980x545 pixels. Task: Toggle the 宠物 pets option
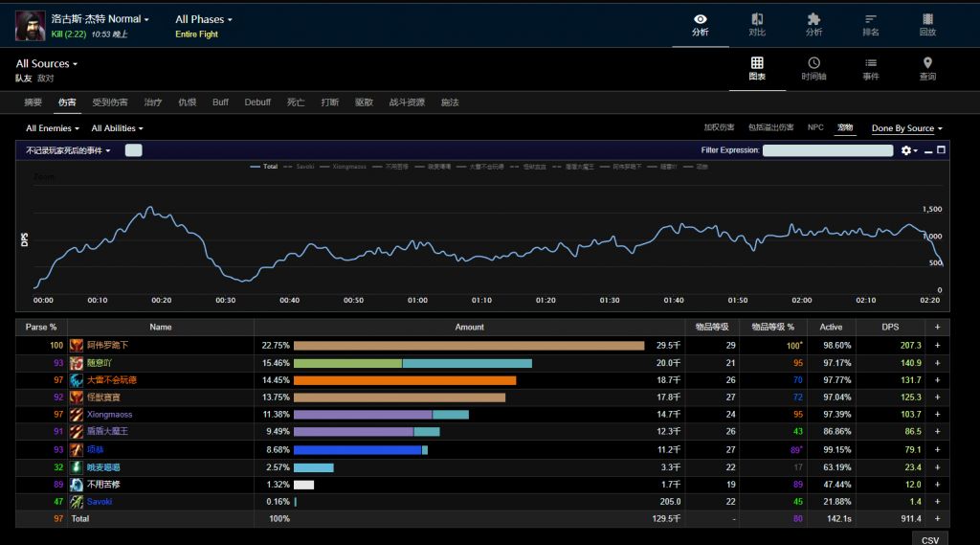point(844,127)
